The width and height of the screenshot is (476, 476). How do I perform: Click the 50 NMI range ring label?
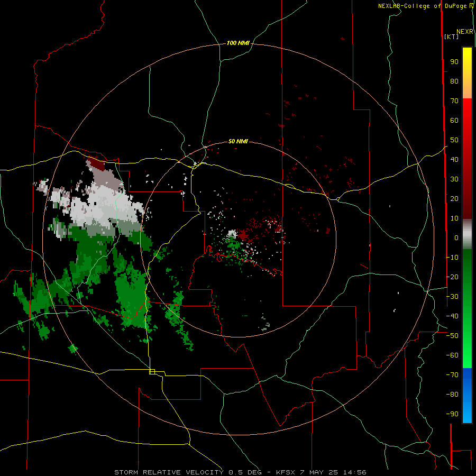pyautogui.click(x=238, y=141)
